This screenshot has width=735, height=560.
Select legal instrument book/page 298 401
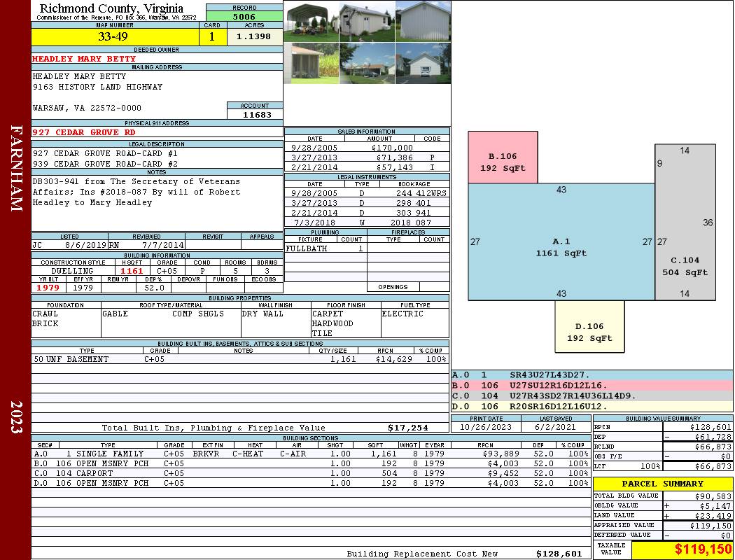[414, 203]
